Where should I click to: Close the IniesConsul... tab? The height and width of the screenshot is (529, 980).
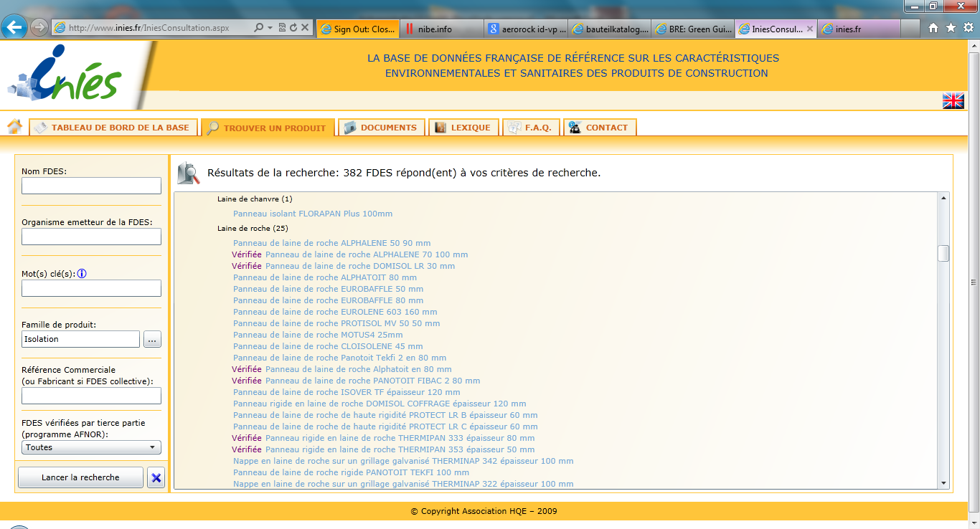click(810, 29)
